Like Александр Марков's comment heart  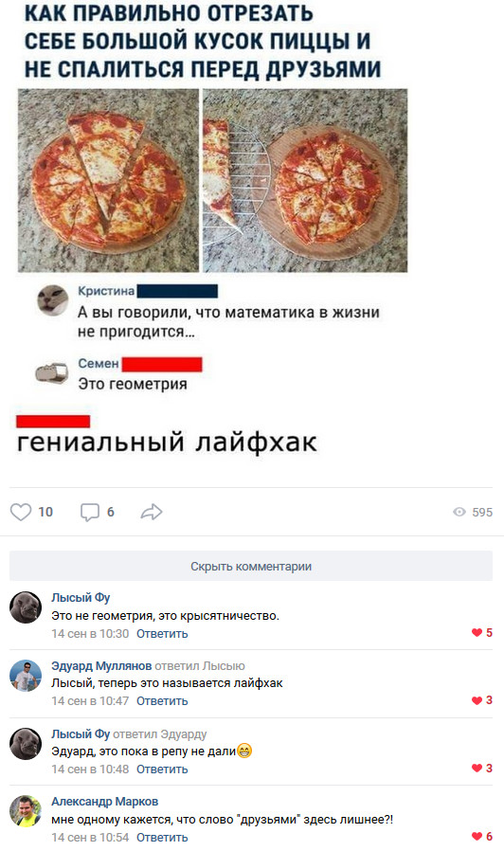click(x=477, y=837)
